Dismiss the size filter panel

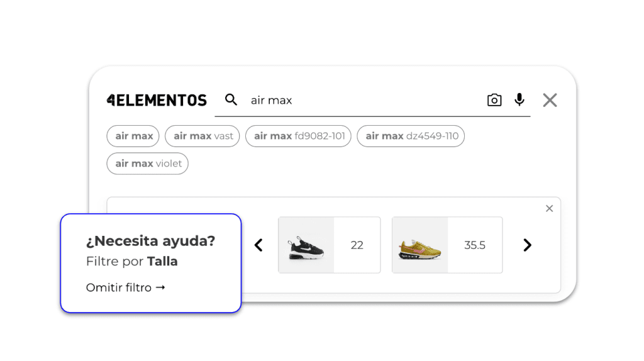[x=549, y=208]
